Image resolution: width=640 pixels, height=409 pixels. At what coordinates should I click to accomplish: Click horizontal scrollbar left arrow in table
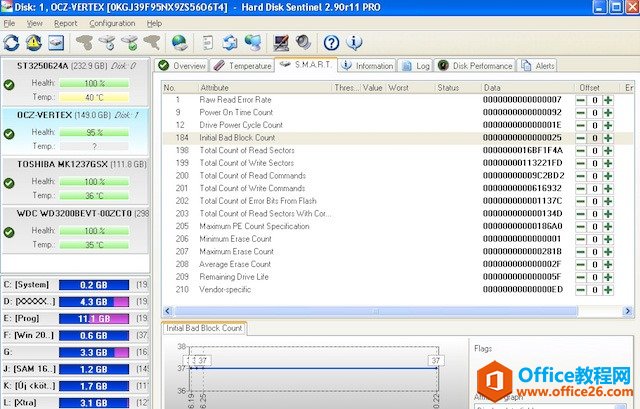(x=168, y=311)
